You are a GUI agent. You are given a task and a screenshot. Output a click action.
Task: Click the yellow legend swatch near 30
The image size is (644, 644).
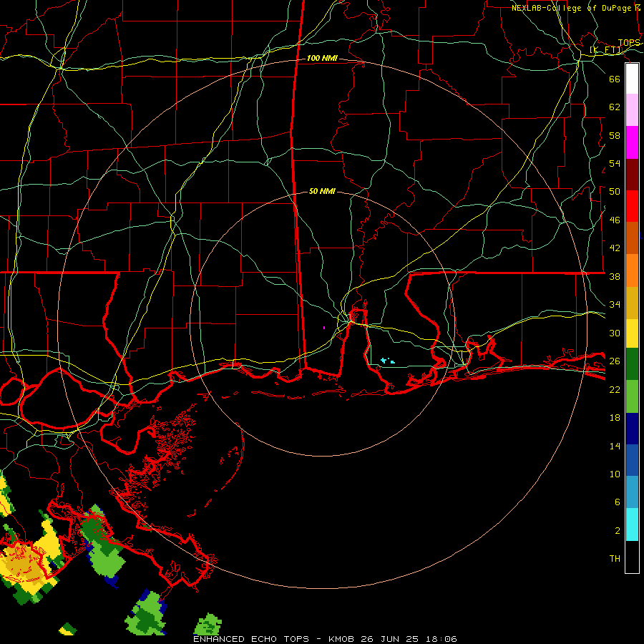(x=632, y=333)
